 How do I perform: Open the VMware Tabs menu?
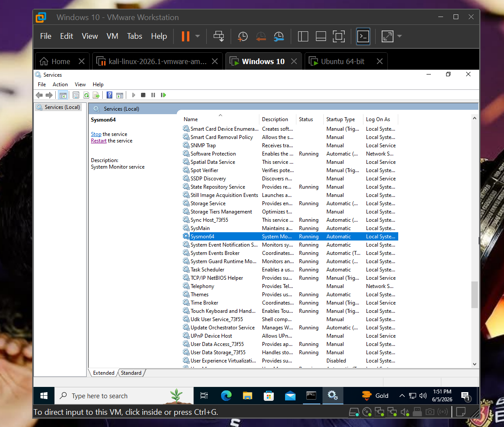tap(134, 36)
